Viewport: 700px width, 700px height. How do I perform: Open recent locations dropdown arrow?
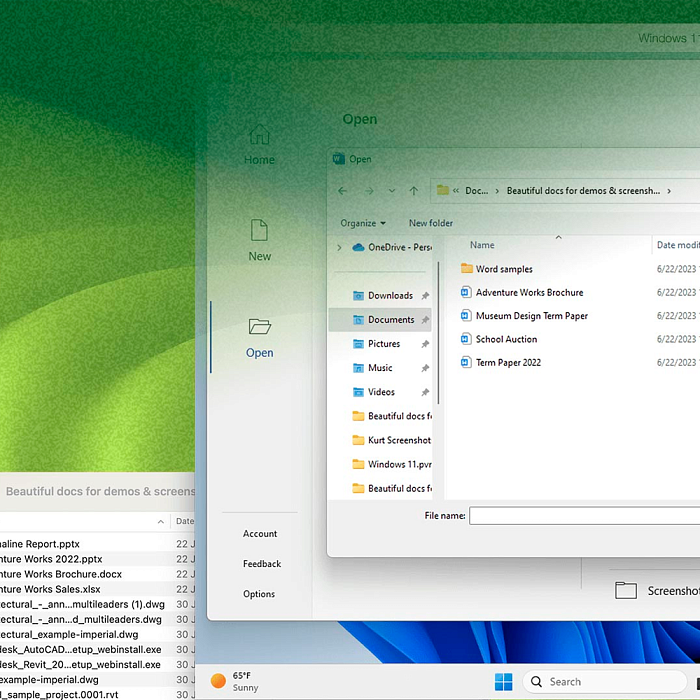point(392,191)
